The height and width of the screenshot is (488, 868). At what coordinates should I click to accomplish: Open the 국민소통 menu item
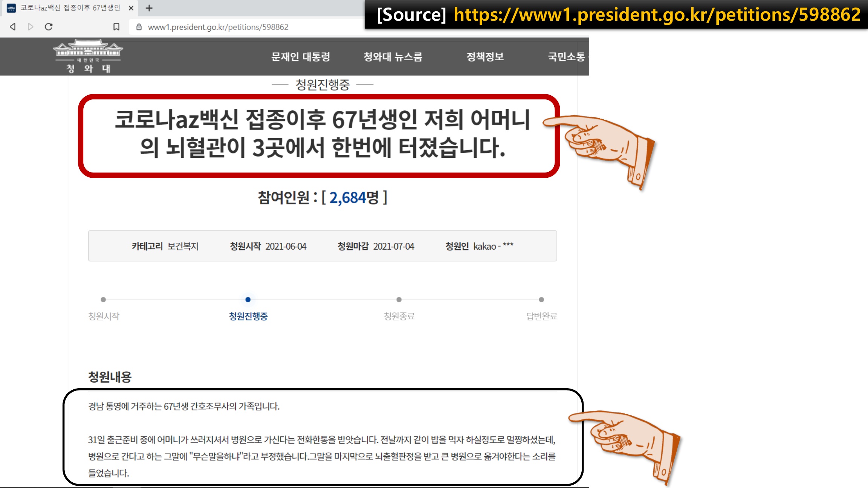tap(566, 57)
